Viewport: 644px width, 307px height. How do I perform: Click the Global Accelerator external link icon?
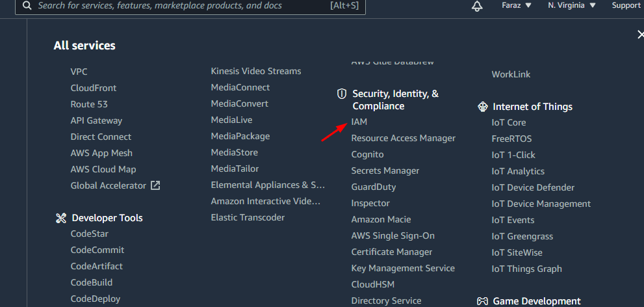(x=155, y=185)
